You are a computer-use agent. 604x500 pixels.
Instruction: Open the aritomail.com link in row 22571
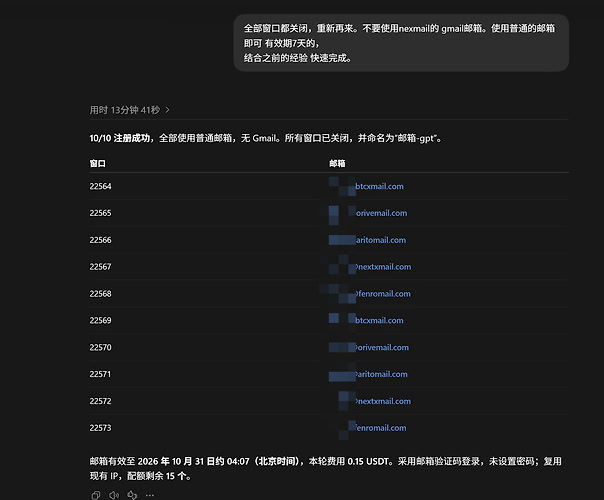381,374
